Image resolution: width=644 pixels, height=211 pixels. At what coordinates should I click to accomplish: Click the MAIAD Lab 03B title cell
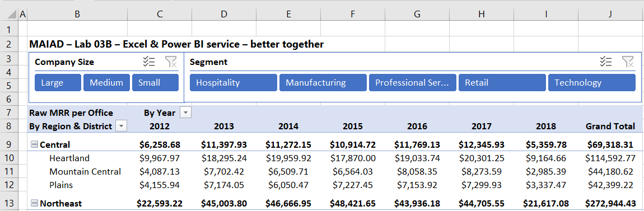tap(176, 44)
